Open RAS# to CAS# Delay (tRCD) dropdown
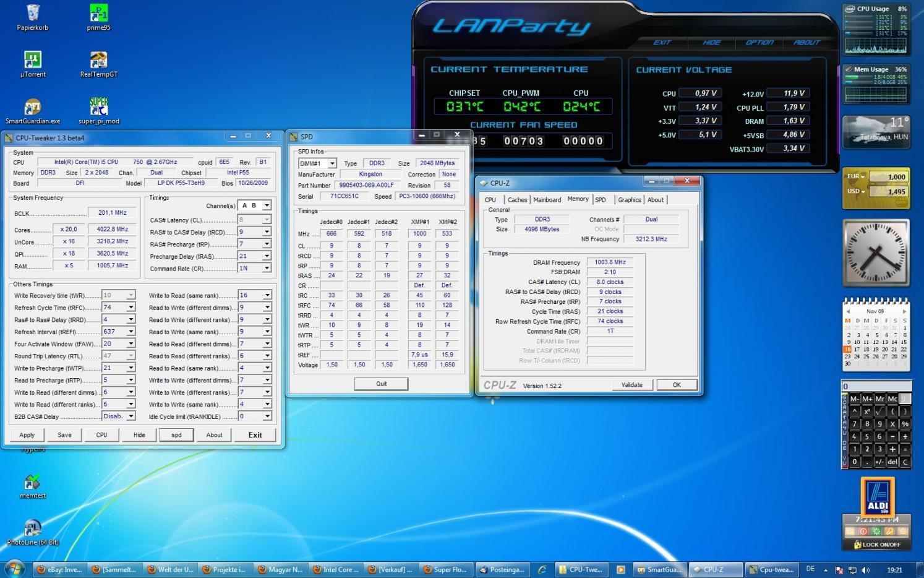 tap(267, 232)
